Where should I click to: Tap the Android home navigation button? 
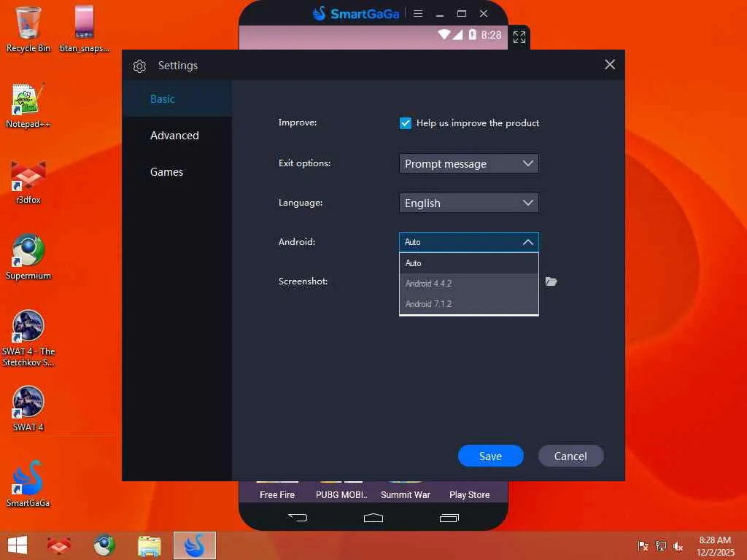373,518
